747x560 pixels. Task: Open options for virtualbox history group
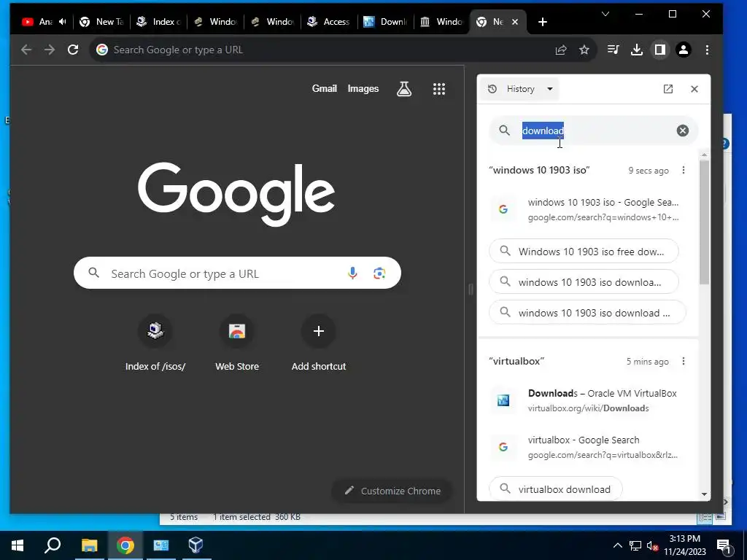tap(684, 361)
